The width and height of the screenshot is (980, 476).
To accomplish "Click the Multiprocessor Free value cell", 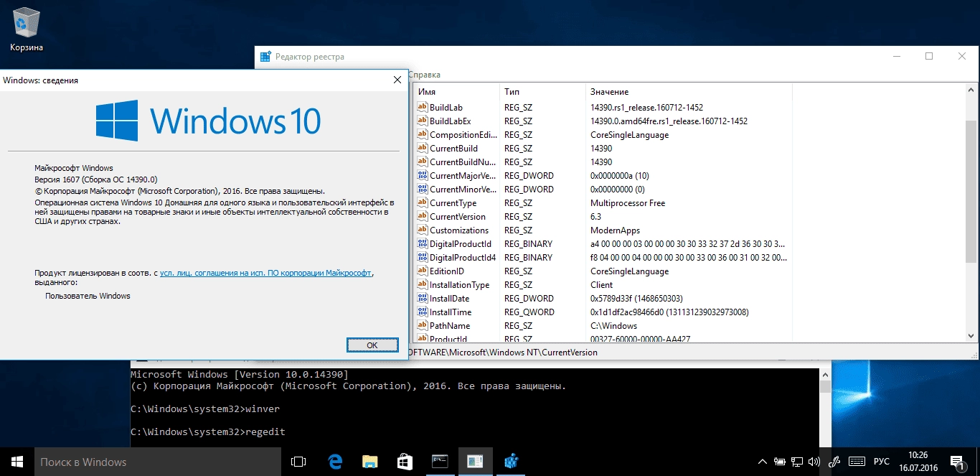I will [628, 203].
